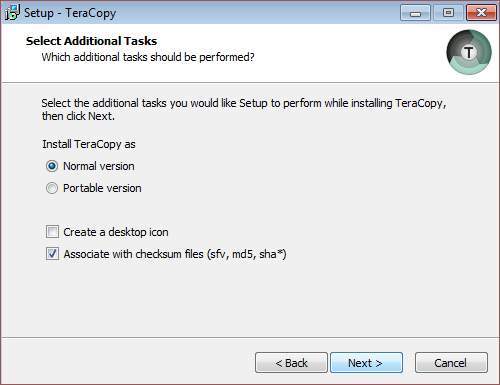Image resolution: width=500 pixels, height=385 pixels.
Task: Click the 'Setup - TeraCopy' title bar text
Action: click(x=70, y=13)
